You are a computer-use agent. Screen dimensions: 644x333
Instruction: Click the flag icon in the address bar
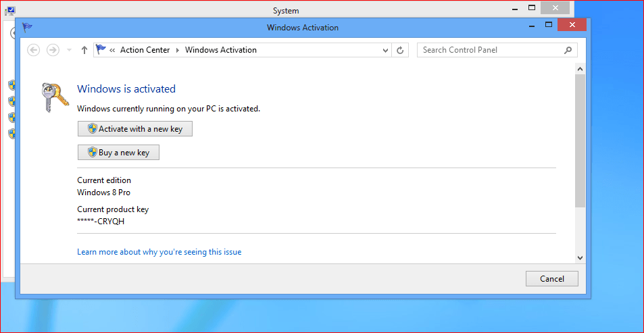pyautogui.click(x=101, y=50)
